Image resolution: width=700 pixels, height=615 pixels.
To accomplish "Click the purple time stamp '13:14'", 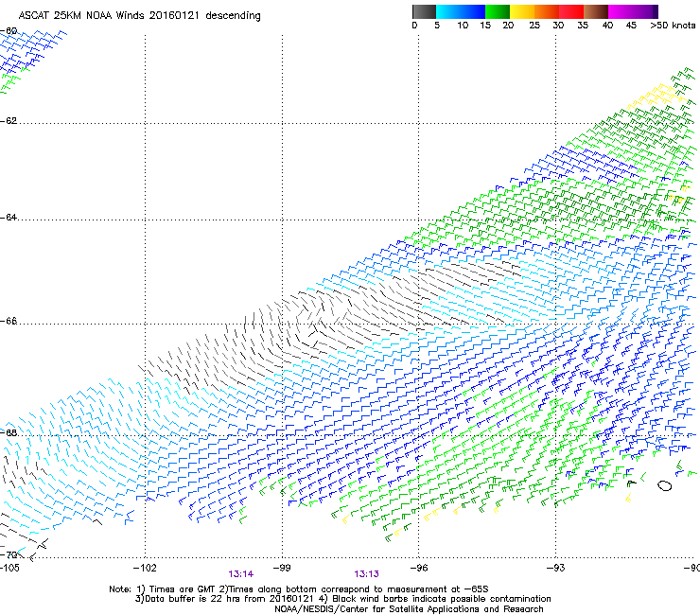I will tap(241, 574).
